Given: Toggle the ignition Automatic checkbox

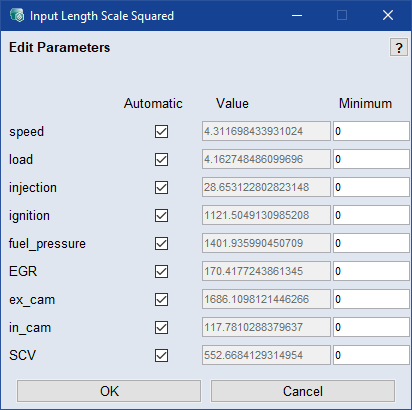Looking at the screenshot, I should (161, 215).
